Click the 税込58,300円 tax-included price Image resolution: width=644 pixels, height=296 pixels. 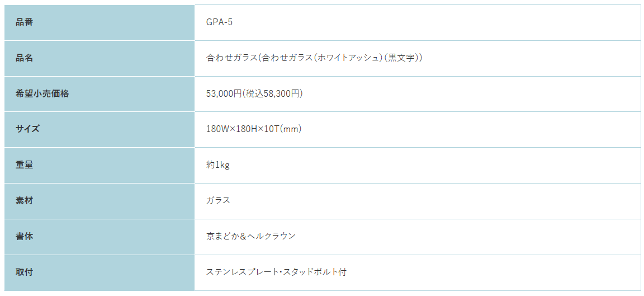tap(273, 94)
